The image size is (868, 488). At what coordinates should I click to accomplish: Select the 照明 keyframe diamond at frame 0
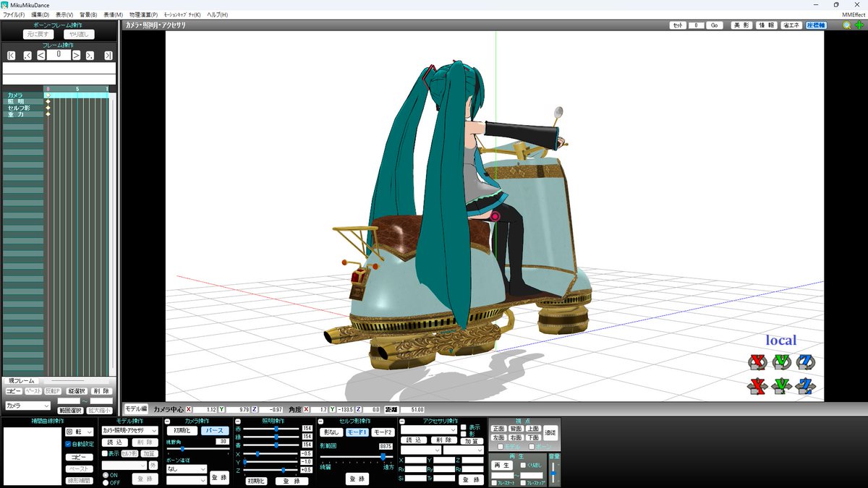point(48,101)
